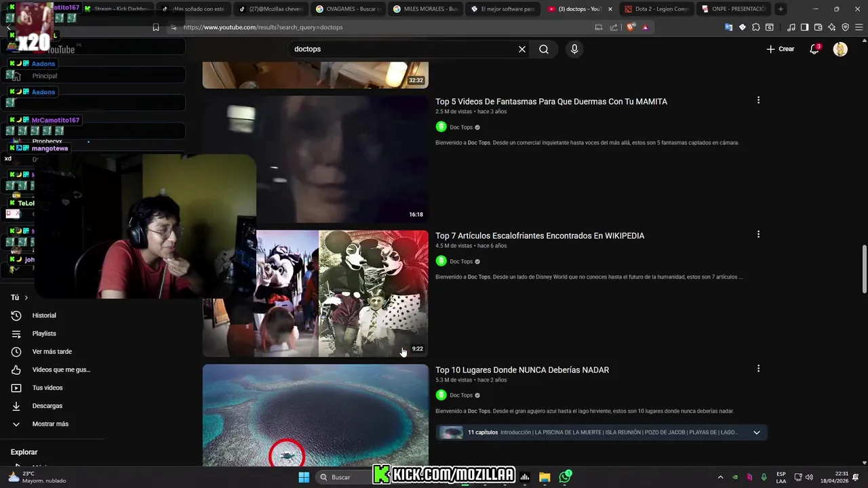868x488 pixels.
Task: Open the YouTube account avatar menu
Action: coord(840,49)
